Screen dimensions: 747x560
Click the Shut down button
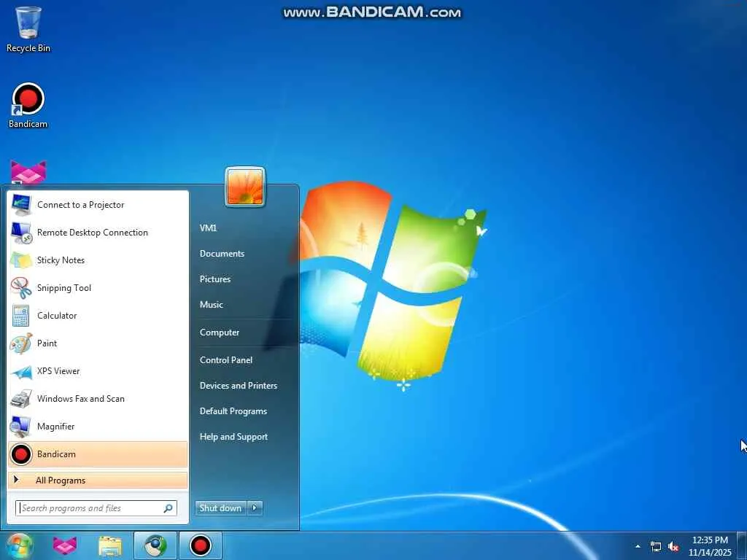[221, 508]
